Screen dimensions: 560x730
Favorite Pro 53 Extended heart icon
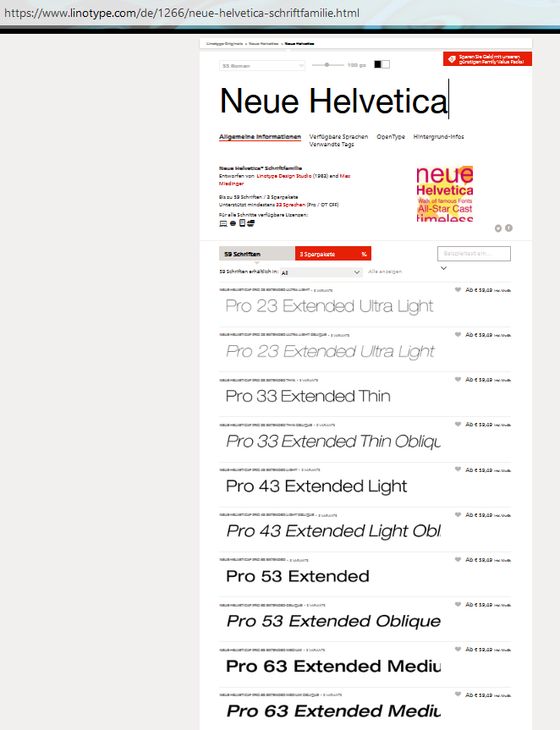click(x=458, y=560)
